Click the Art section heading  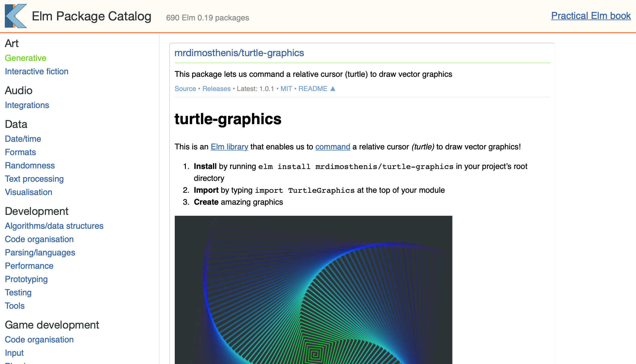[x=12, y=43]
